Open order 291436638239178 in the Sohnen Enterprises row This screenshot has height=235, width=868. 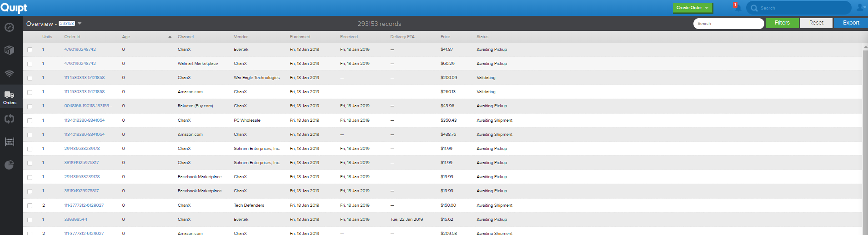coord(82,149)
